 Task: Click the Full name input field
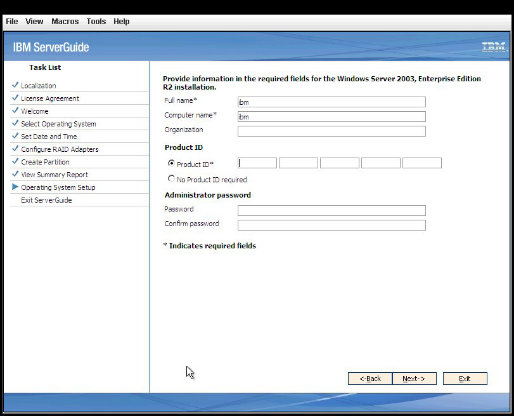(x=332, y=102)
